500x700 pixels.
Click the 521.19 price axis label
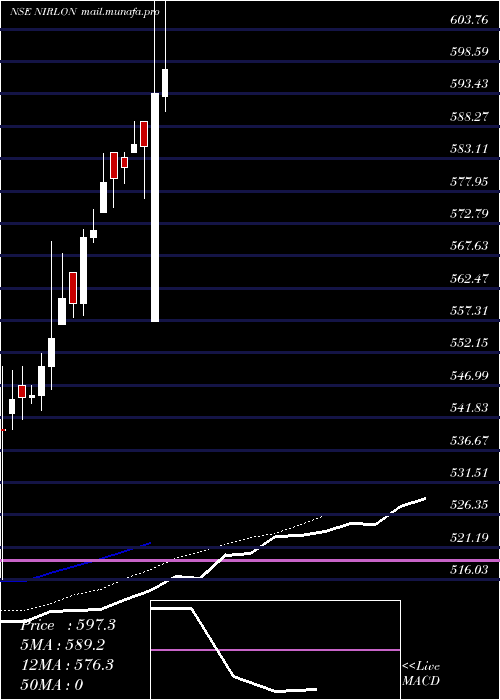tap(468, 538)
